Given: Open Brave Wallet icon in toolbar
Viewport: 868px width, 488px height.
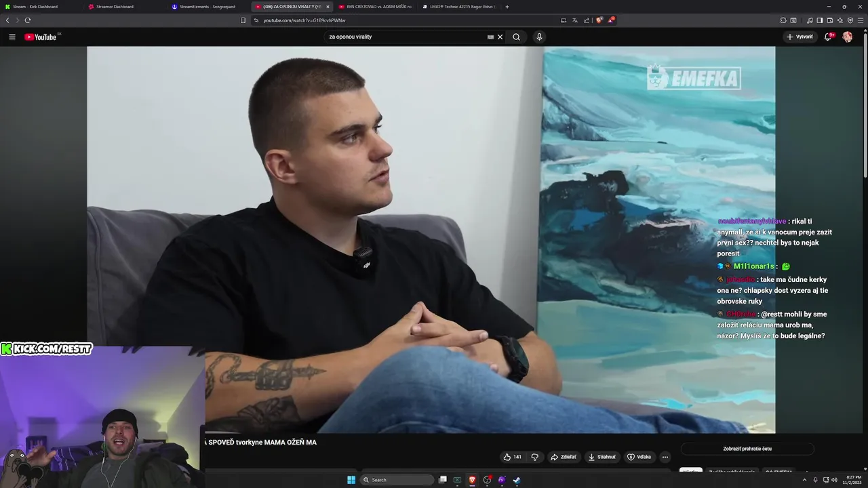Looking at the screenshot, I should 830,20.
